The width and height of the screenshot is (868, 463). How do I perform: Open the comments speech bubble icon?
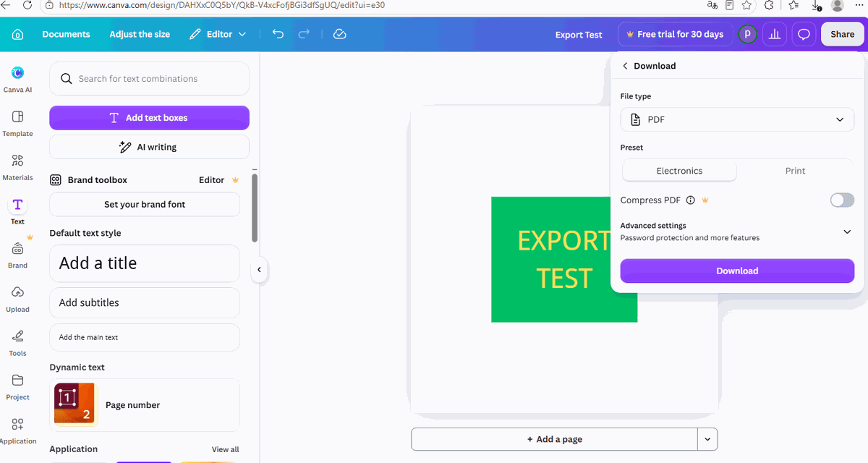(804, 34)
